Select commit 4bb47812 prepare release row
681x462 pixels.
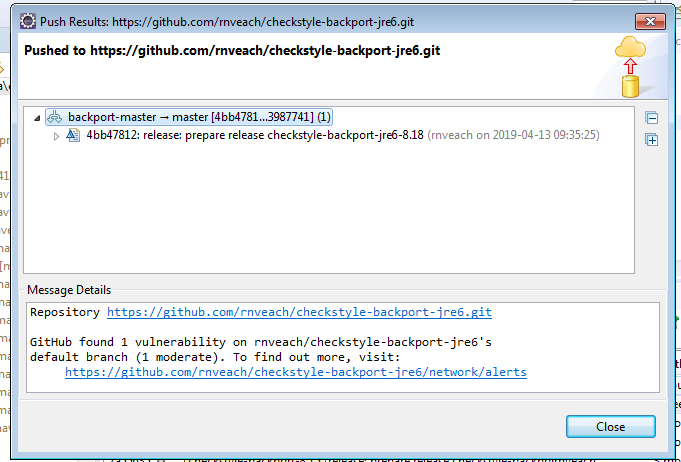(333, 135)
